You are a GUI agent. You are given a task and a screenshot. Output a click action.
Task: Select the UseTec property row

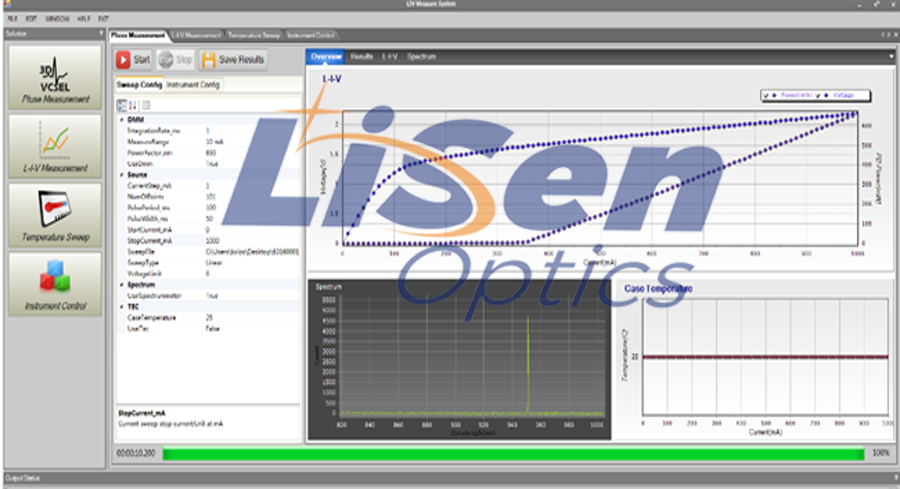pos(208,328)
